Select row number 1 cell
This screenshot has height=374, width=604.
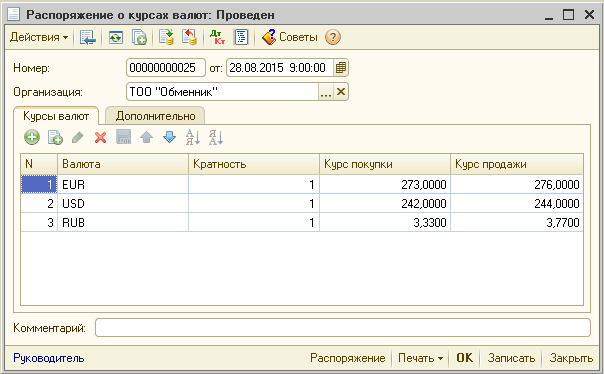(39, 184)
